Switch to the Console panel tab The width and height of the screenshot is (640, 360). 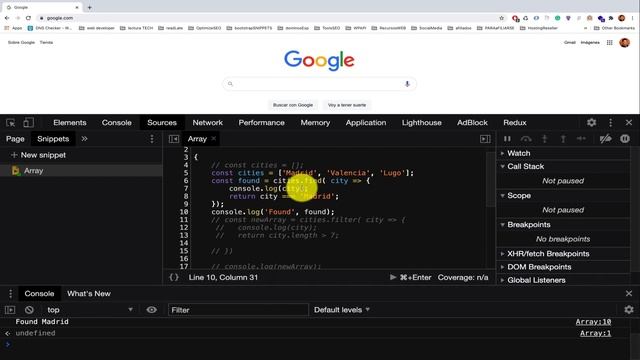pyautogui.click(x=116, y=122)
